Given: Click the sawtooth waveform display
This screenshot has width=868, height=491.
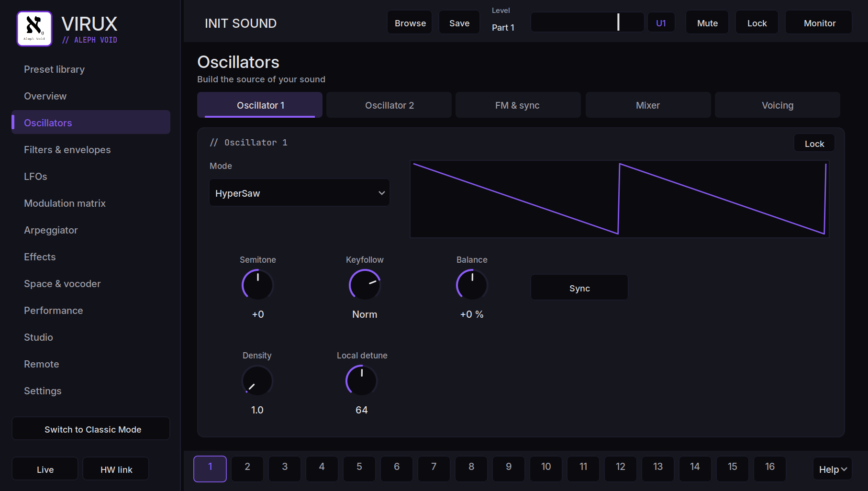Looking at the screenshot, I should 620,199.
